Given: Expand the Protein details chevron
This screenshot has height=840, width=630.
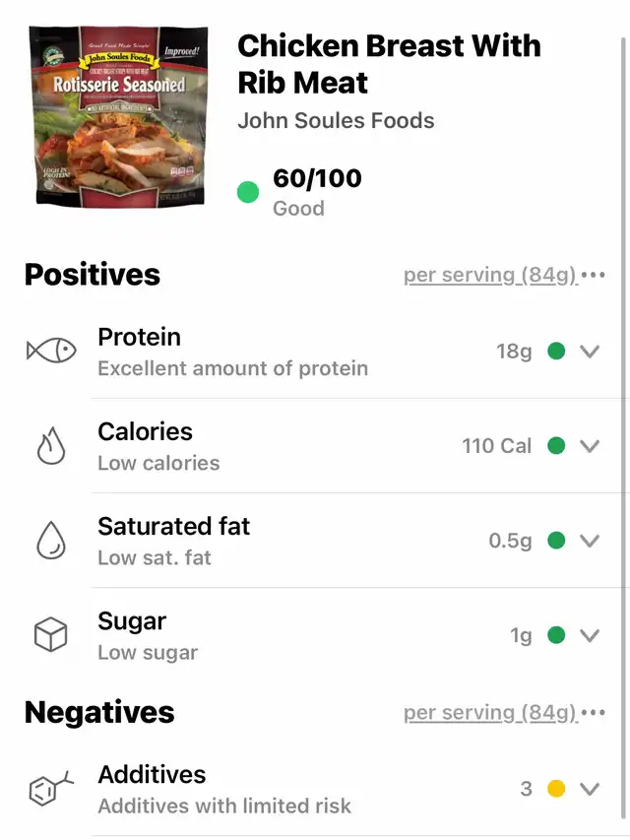Looking at the screenshot, I should (590, 352).
